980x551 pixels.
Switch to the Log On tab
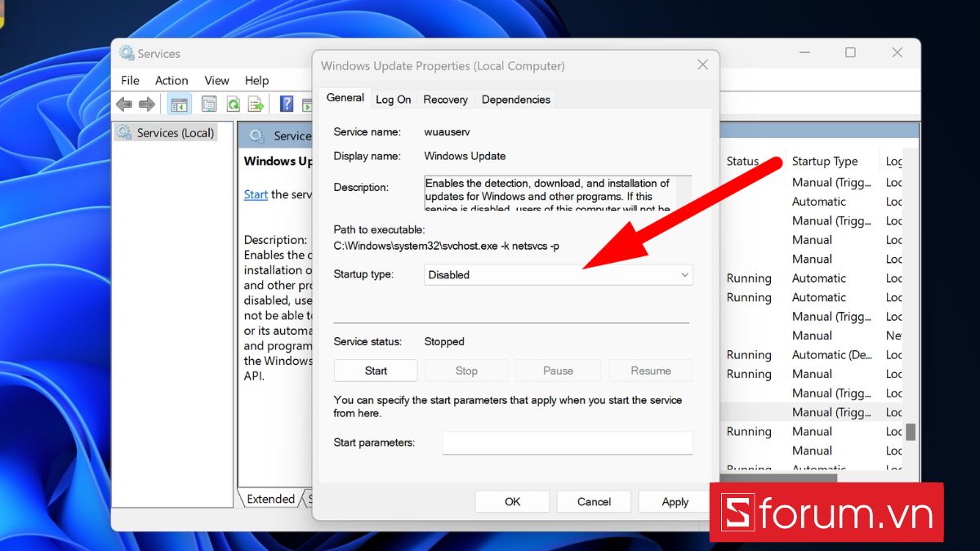(393, 100)
